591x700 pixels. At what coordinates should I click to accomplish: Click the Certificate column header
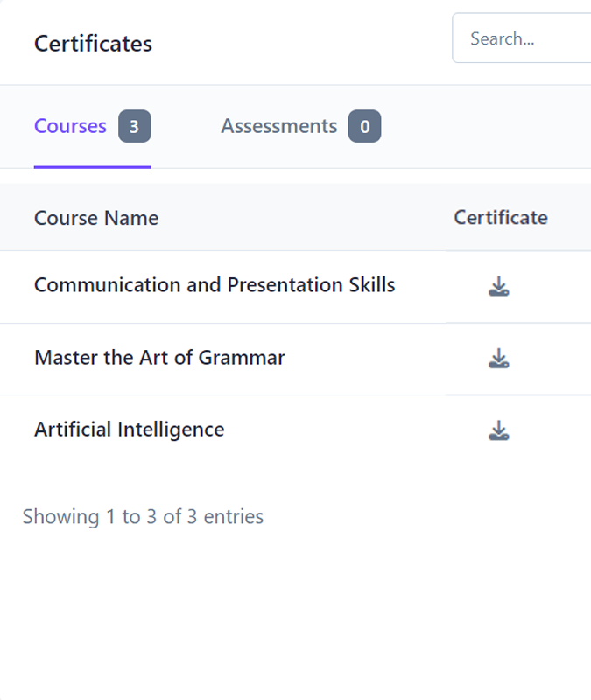tap(501, 218)
